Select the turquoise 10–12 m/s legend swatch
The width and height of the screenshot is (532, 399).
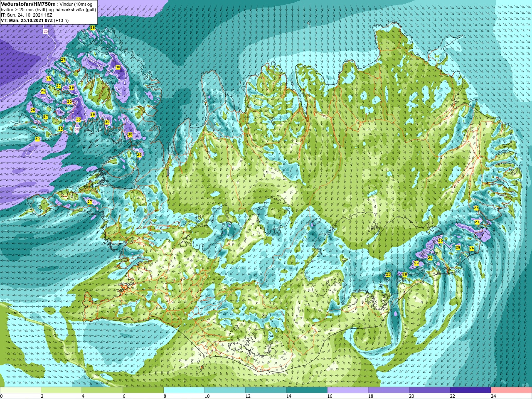225,390
